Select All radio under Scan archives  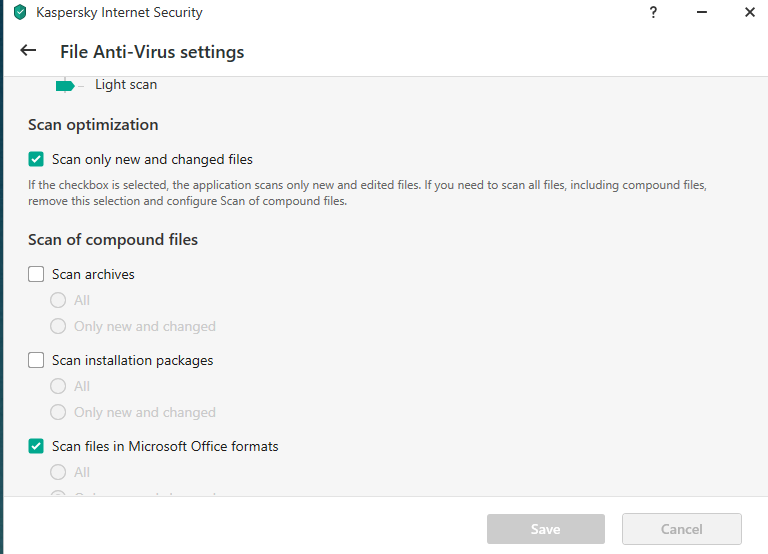click(x=58, y=300)
